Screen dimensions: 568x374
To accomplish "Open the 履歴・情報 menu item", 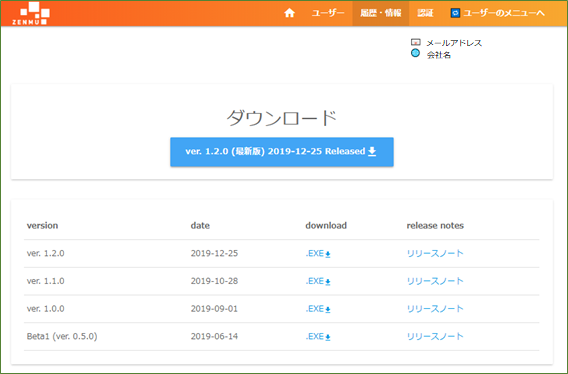I will [381, 13].
